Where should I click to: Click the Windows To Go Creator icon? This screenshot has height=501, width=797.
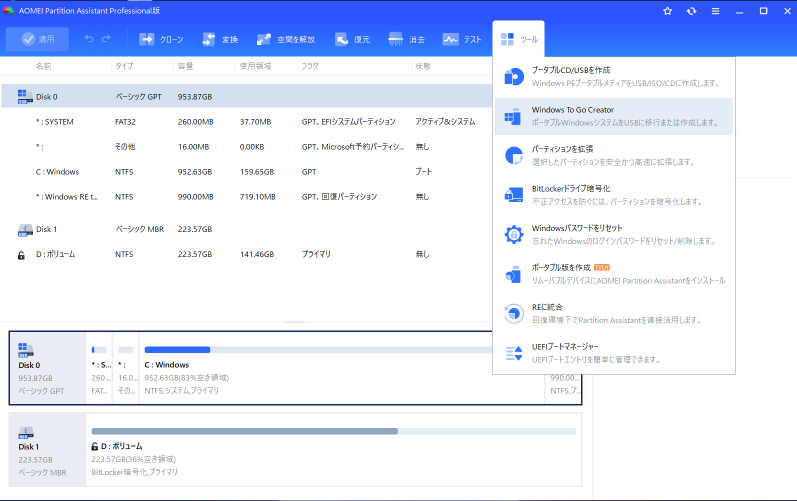point(513,116)
